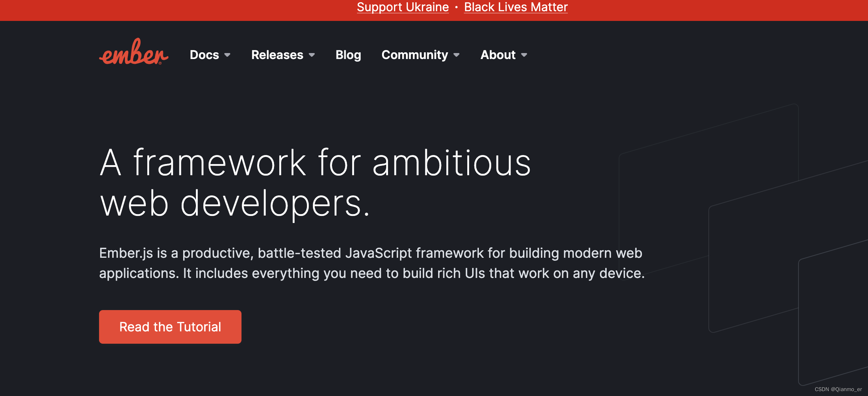This screenshot has height=396, width=868.
Task: Go to the Blog page
Action: coord(348,55)
